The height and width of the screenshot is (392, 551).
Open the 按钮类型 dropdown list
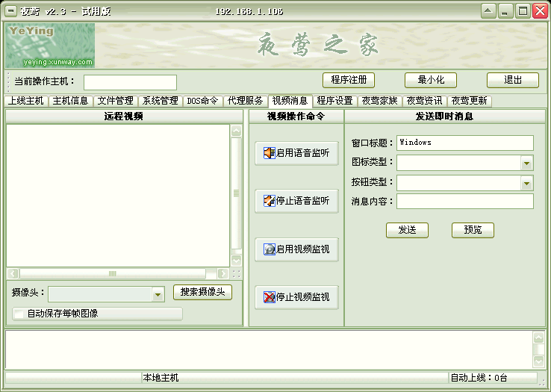527,183
